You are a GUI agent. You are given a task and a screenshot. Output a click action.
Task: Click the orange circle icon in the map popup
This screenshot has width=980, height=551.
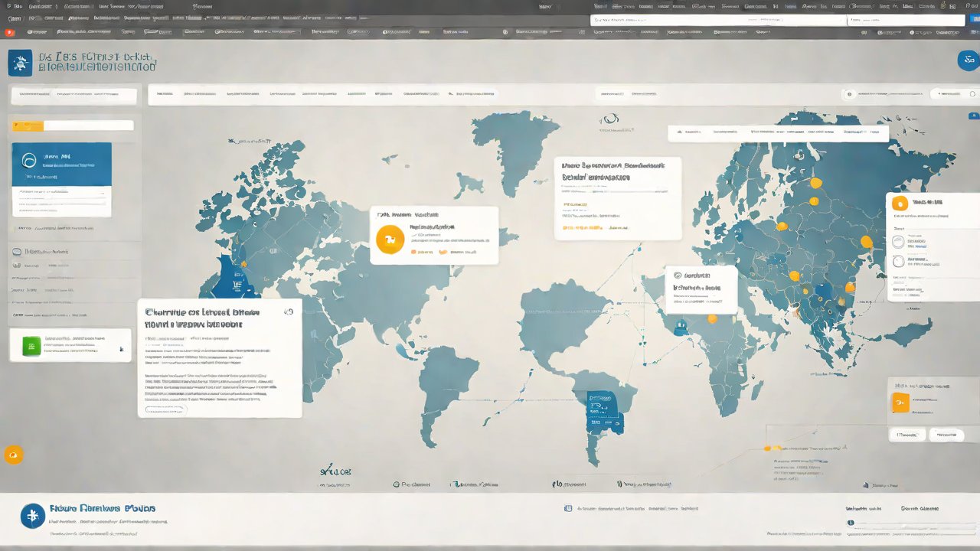tap(390, 241)
